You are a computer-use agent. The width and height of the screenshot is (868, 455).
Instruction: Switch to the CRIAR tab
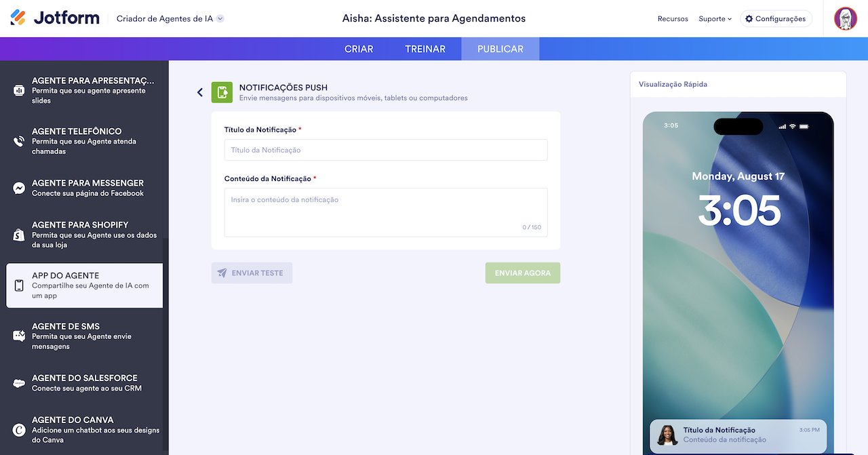click(x=359, y=49)
